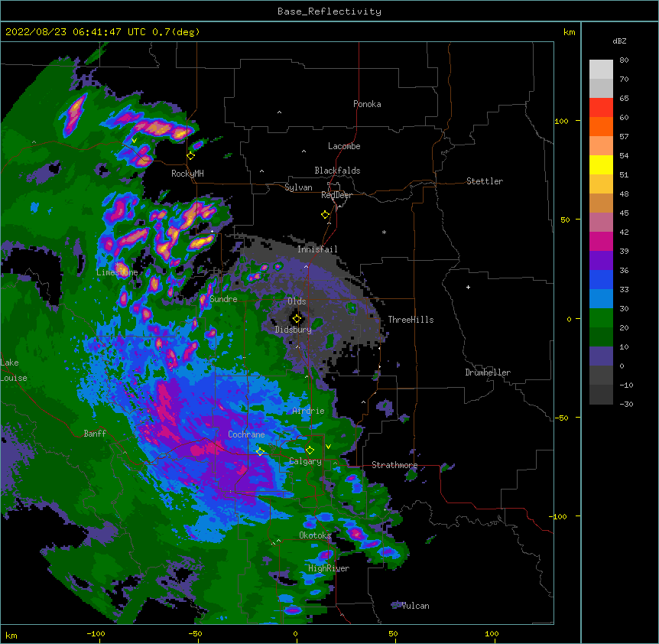Screen dimensions: 659x644
Task: Select the 20 dBZ green legend swatch
Action: coord(601,337)
